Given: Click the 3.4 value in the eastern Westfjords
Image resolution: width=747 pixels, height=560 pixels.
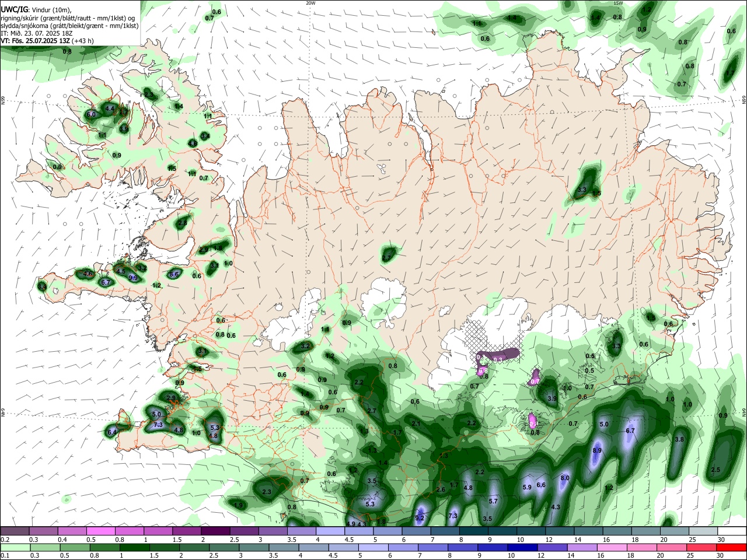Looking at the screenshot, I should click(205, 136).
